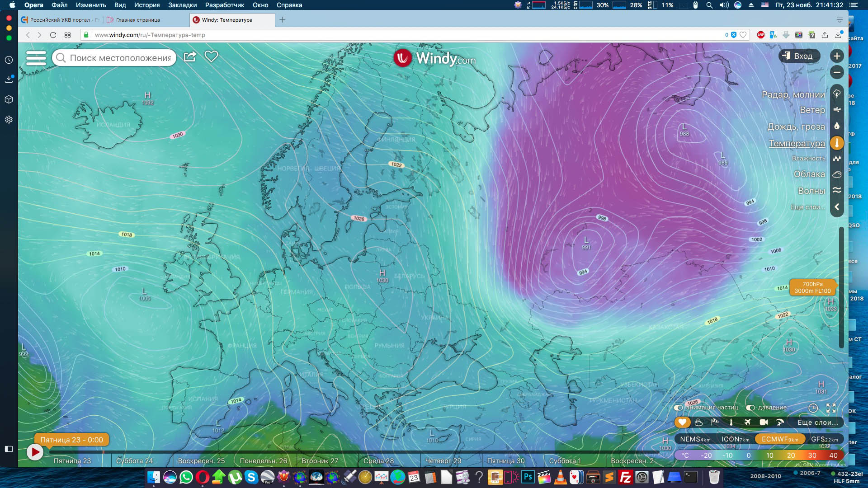Expand 'Еще слои...' in bottom toolbar
Screen dimensions: 868x488
coord(817,422)
